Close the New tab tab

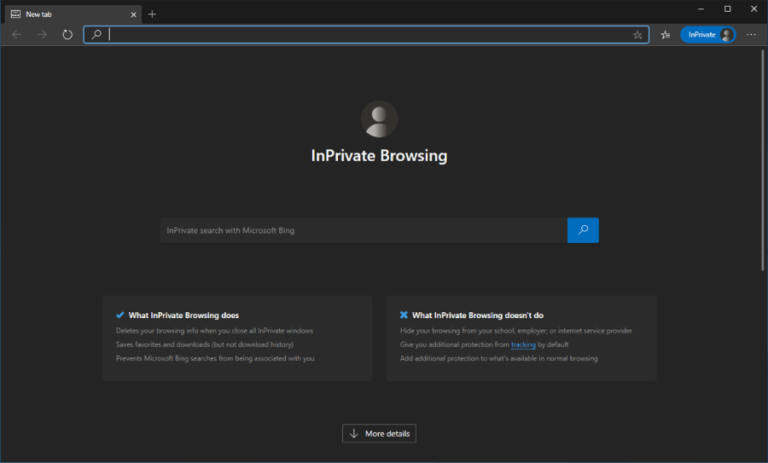coord(133,15)
